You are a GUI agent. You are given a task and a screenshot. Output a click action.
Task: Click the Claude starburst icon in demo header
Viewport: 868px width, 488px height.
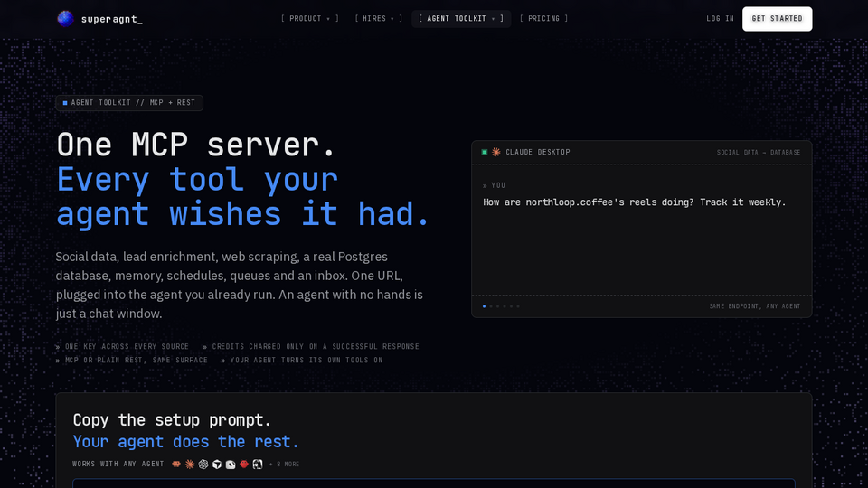point(496,152)
